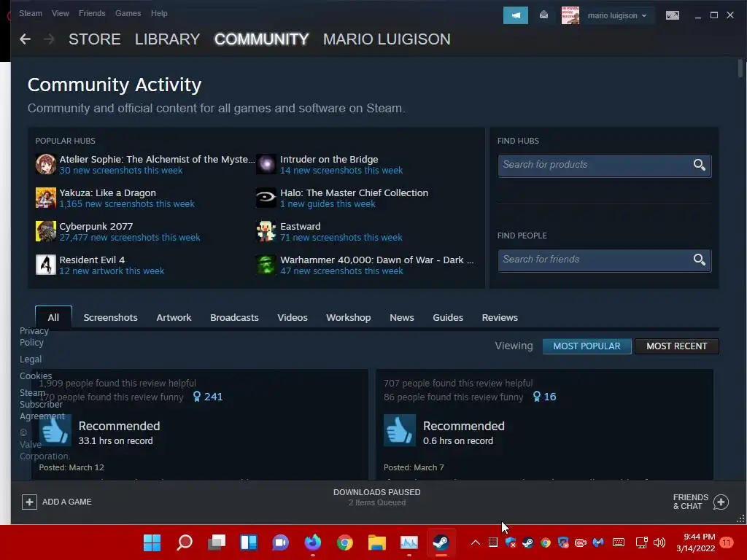This screenshot has height=560, width=747.
Task: Open Firefox from the taskbar
Action: click(x=312, y=542)
